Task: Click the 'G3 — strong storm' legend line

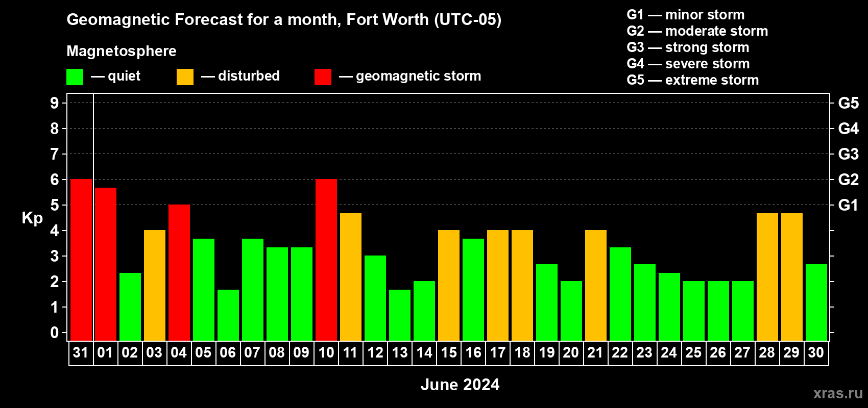Action: (x=688, y=47)
